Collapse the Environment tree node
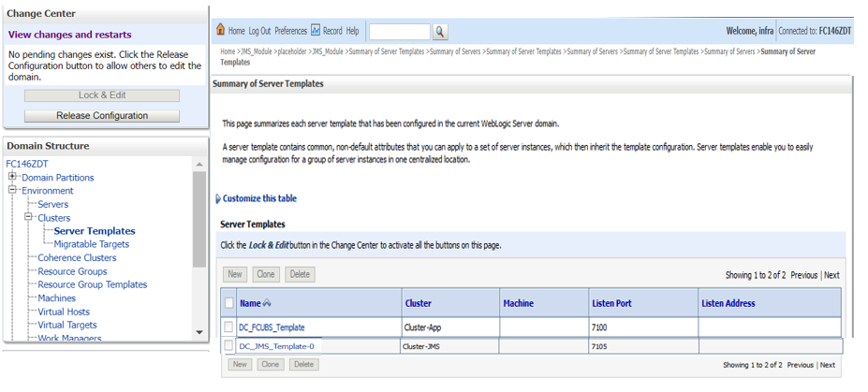This screenshot has height=392, width=868. [13, 190]
